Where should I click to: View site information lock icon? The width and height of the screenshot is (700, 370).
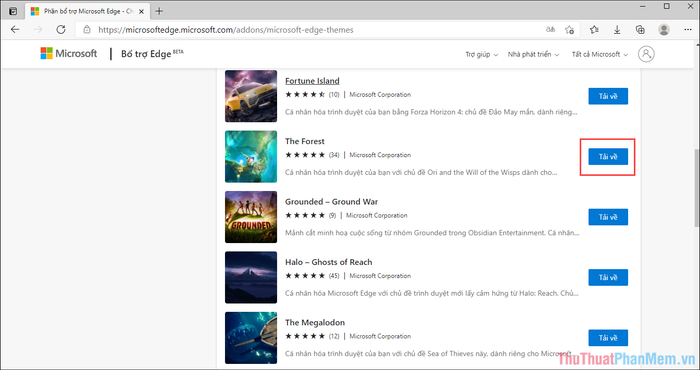click(x=87, y=30)
